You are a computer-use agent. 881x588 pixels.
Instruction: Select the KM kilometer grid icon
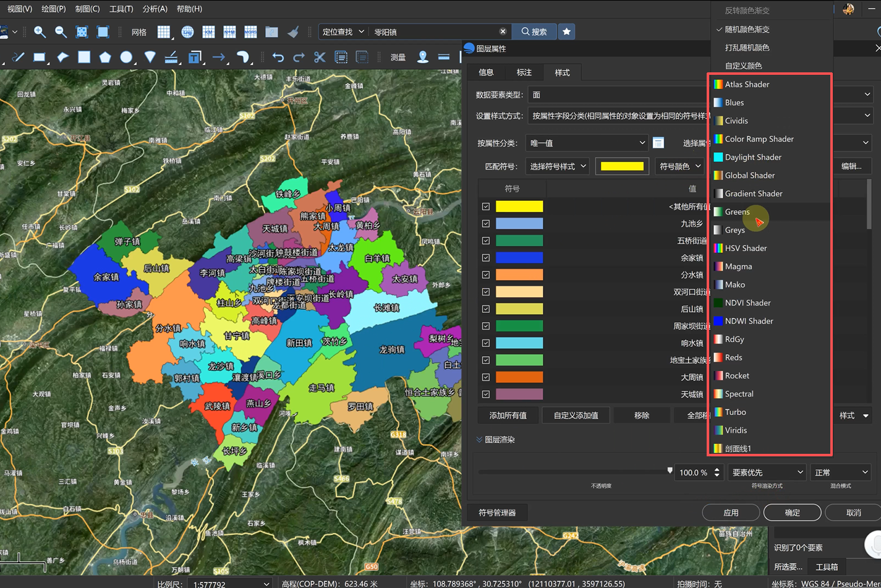coord(208,32)
